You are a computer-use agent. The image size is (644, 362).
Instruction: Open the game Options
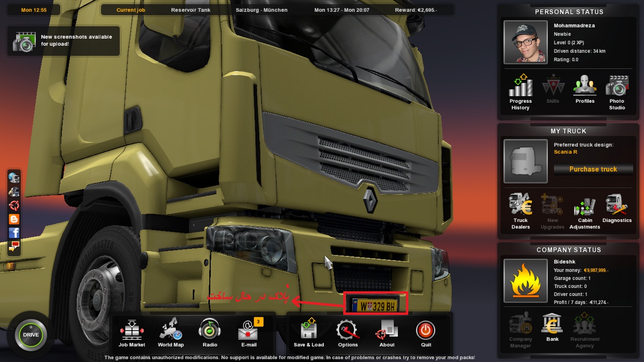348,332
